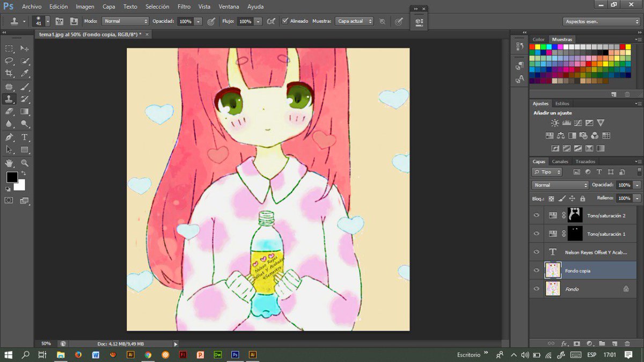
Task: Switch to the Canales tab
Action: (560, 162)
